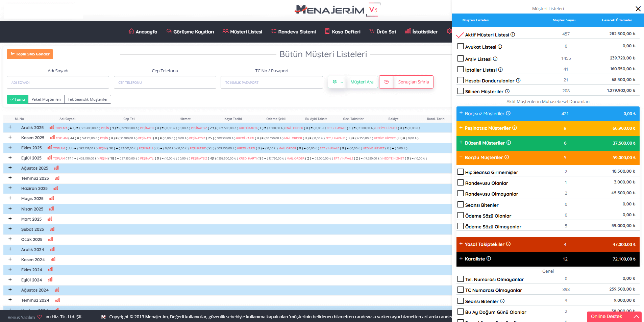Click the info icon next to Yasal Takiptekiler
Image resolution: width=644 pixels, height=322 pixels.
(508, 244)
